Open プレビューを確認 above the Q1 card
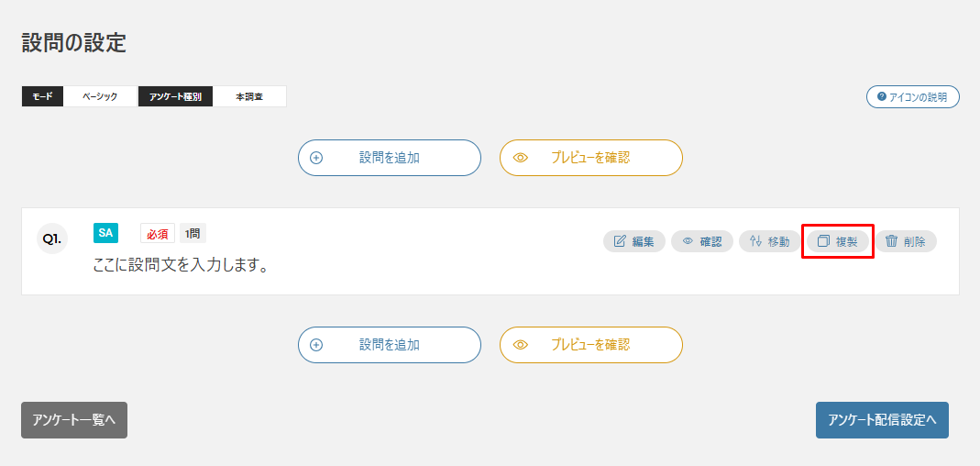The height and width of the screenshot is (466, 980). [x=590, y=158]
